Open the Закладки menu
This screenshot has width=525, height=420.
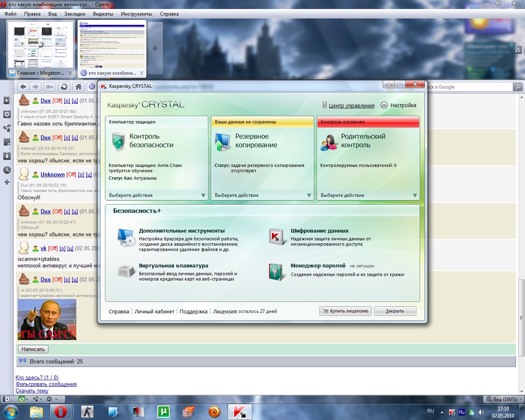[75, 14]
